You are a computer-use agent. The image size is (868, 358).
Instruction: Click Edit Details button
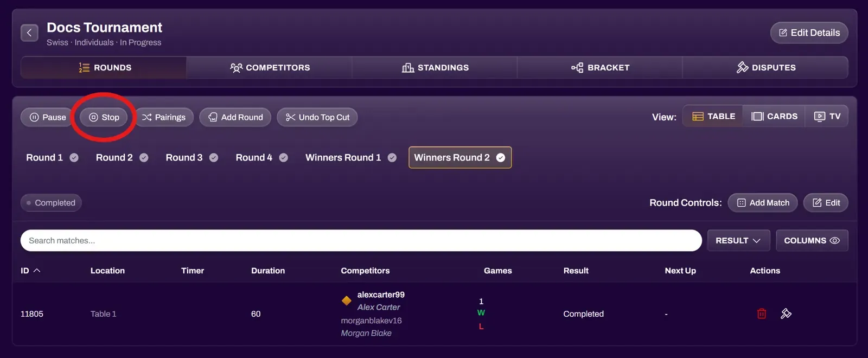point(809,33)
